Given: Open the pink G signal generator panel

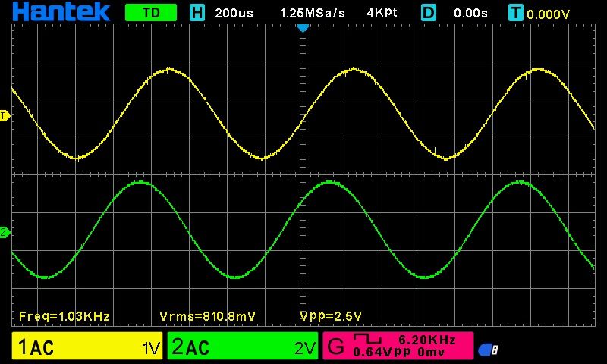Looking at the screenshot, I should [398, 346].
